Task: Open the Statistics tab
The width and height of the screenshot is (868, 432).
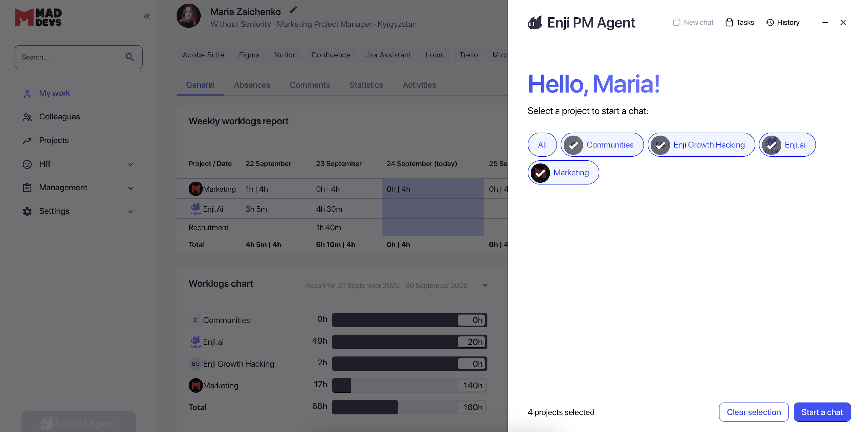Action: [x=366, y=85]
